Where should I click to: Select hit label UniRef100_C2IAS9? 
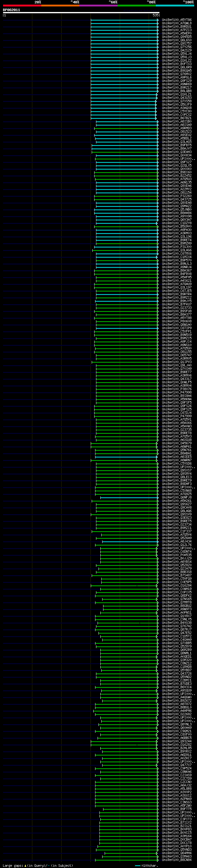coord(177,775)
